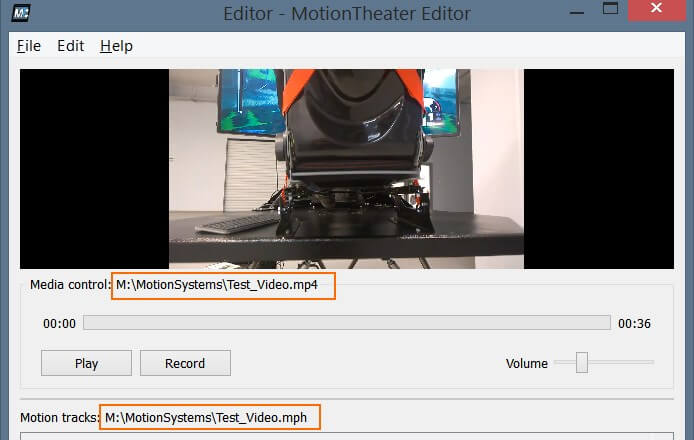Click the Play button
This screenshot has width=694, height=440.
pos(86,363)
